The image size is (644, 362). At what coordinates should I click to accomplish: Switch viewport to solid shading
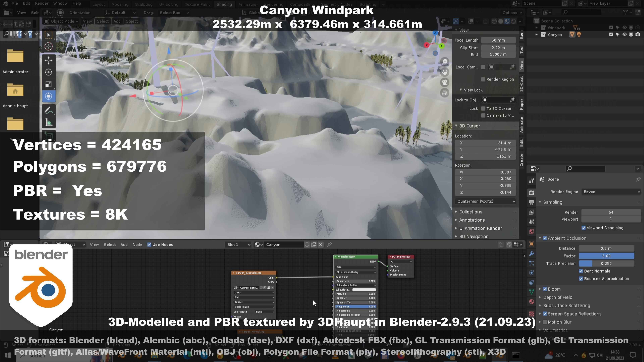(x=500, y=21)
